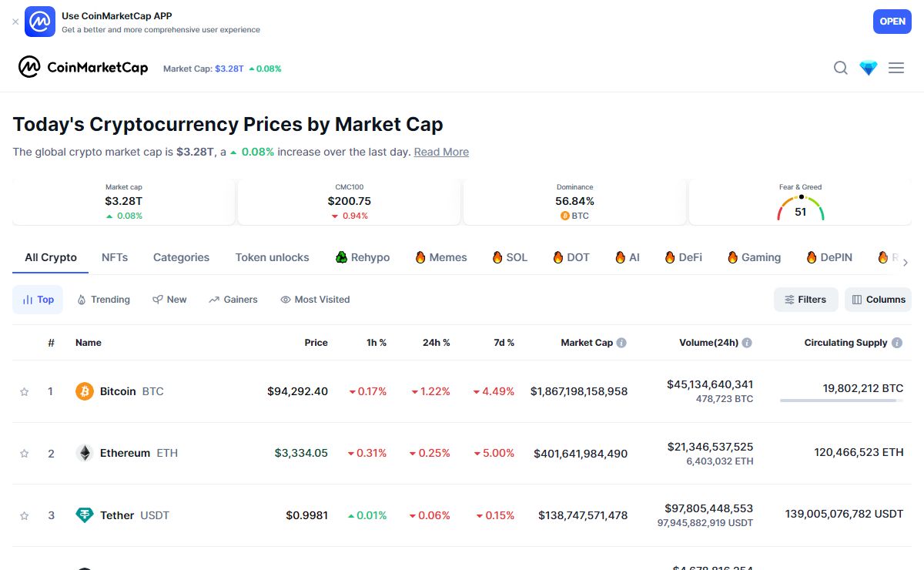Click the CoinMarketCap logo
The image size is (924, 570).
[x=83, y=68]
